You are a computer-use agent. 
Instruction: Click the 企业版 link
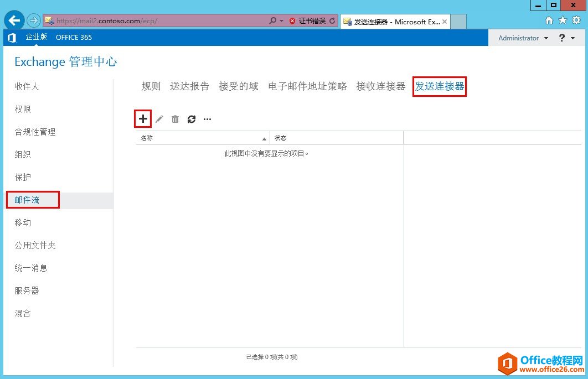(x=36, y=38)
